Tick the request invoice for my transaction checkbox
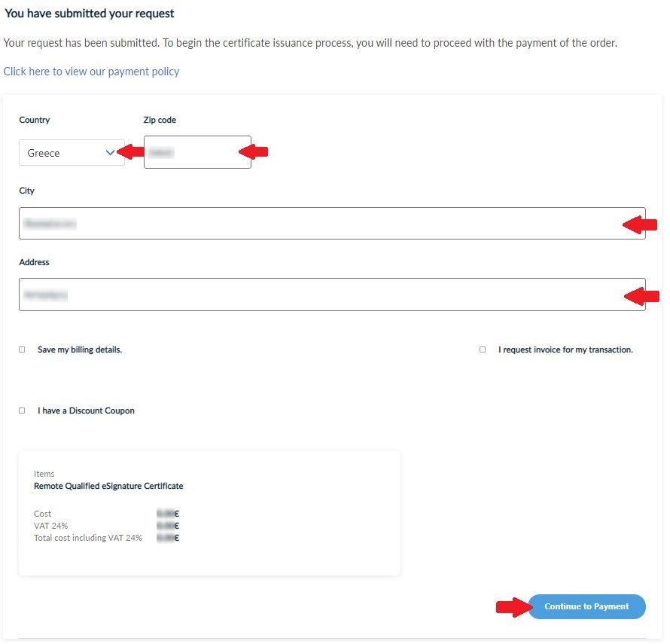The width and height of the screenshot is (670, 644). pos(483,349)
